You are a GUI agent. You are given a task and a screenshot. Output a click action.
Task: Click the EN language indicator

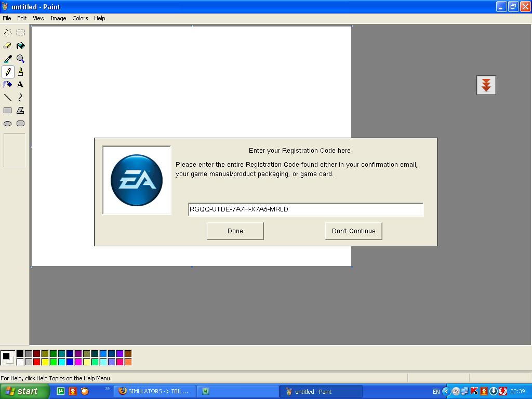[436, 392]
